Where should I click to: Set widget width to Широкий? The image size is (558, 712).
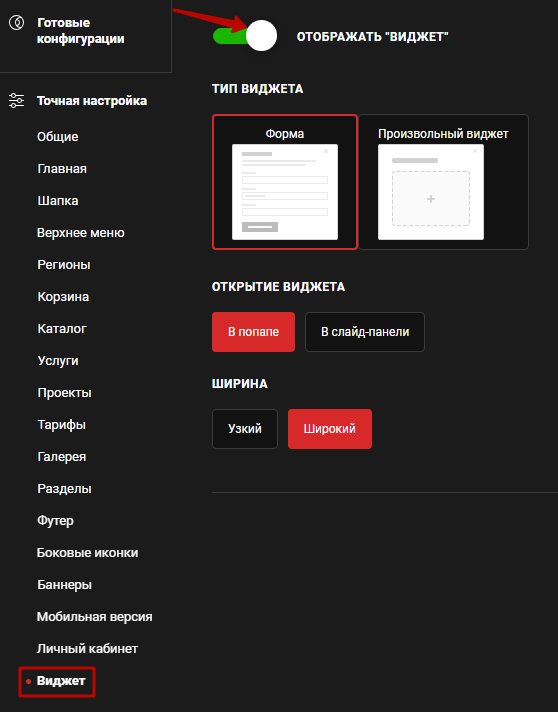330,429
